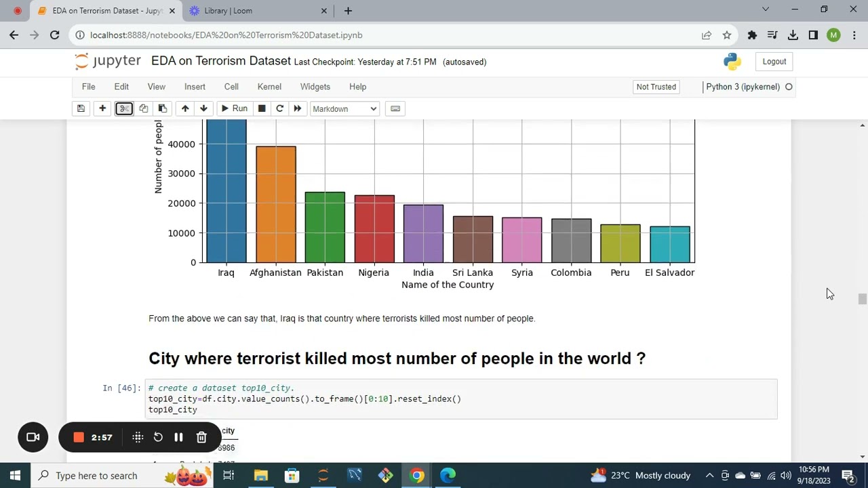Open the Help menu
The height and width of the screenshot is (488, 868).
point(357,87)
